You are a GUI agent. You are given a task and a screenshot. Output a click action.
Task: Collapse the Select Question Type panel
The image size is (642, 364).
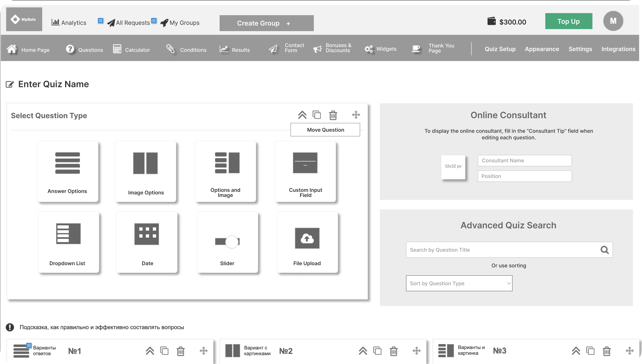tap(302, 115)
